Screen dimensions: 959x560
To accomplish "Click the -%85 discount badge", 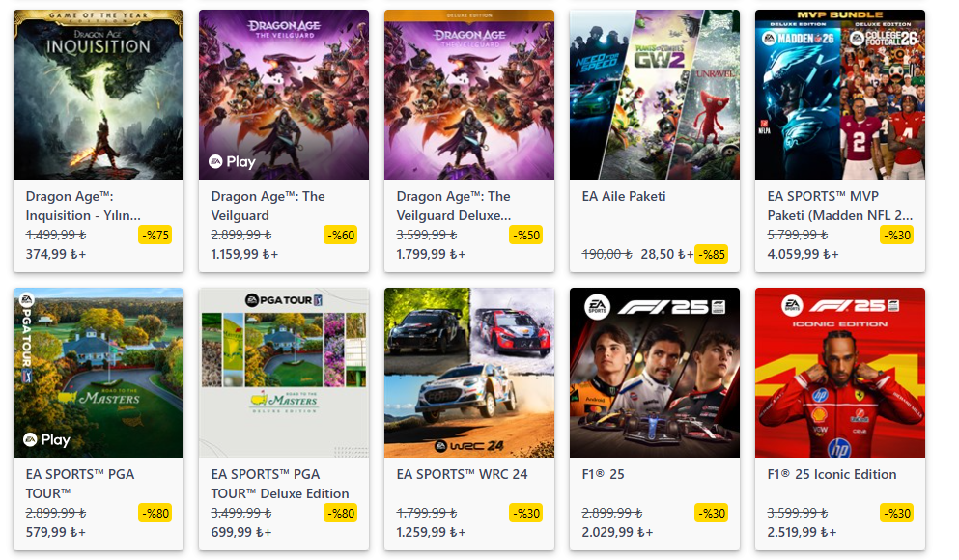I will [x=711, y=254].
